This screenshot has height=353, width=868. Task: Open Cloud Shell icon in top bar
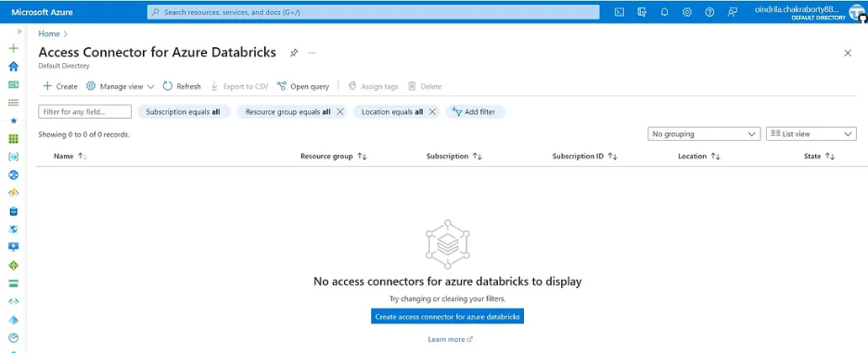619,12
